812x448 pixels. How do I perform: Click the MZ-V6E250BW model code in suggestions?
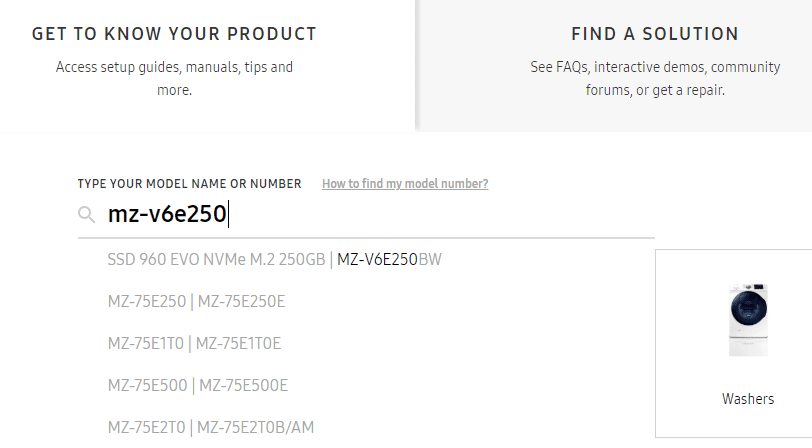(389, 260)
